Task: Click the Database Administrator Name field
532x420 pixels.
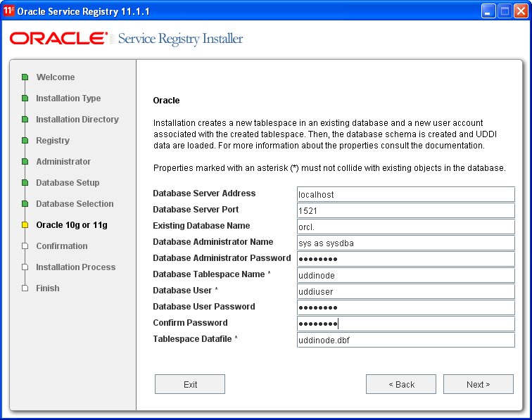Action: coord(406,243)
